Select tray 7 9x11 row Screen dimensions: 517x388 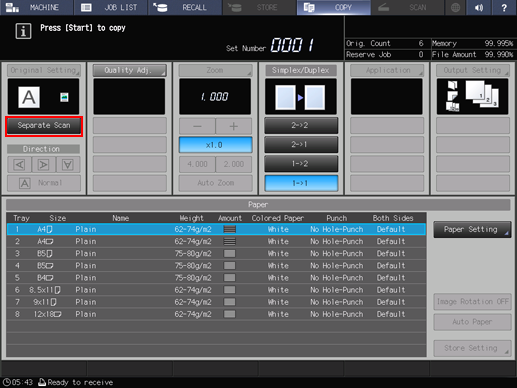216,302
